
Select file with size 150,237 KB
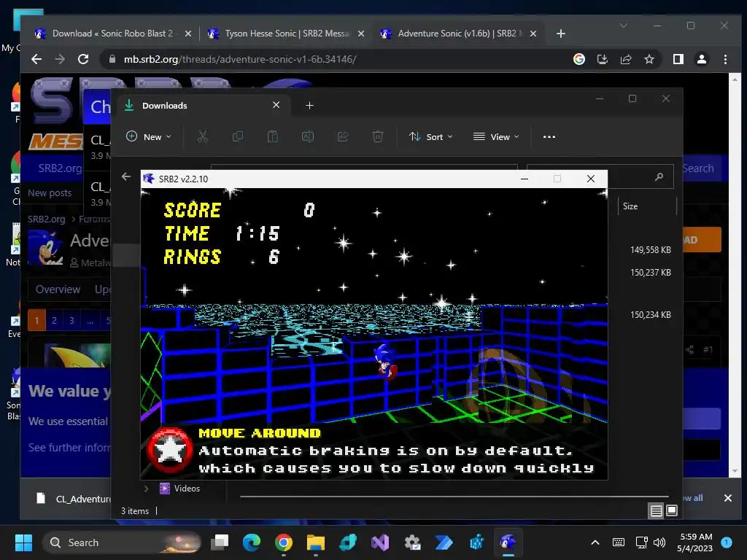tap(650, 273)
